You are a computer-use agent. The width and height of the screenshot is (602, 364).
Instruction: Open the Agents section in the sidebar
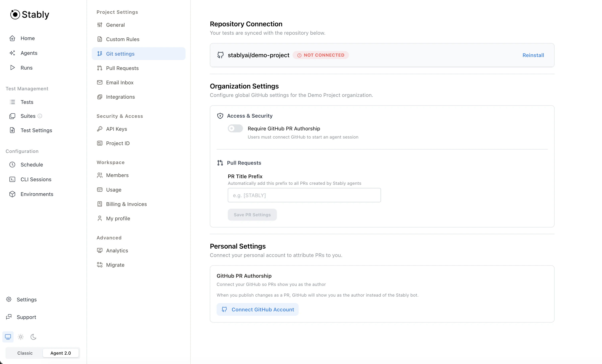pyautogui.click(x=29, y=53)
